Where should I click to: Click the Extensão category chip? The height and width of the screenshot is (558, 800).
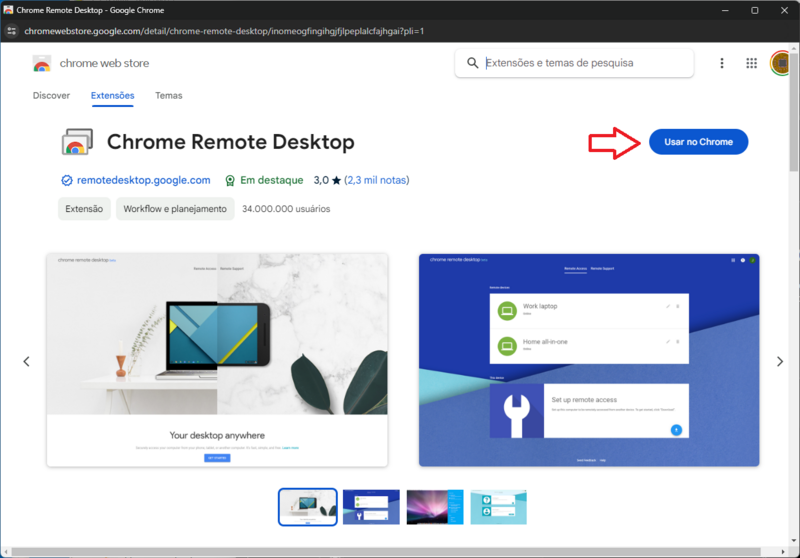[84, 209]
